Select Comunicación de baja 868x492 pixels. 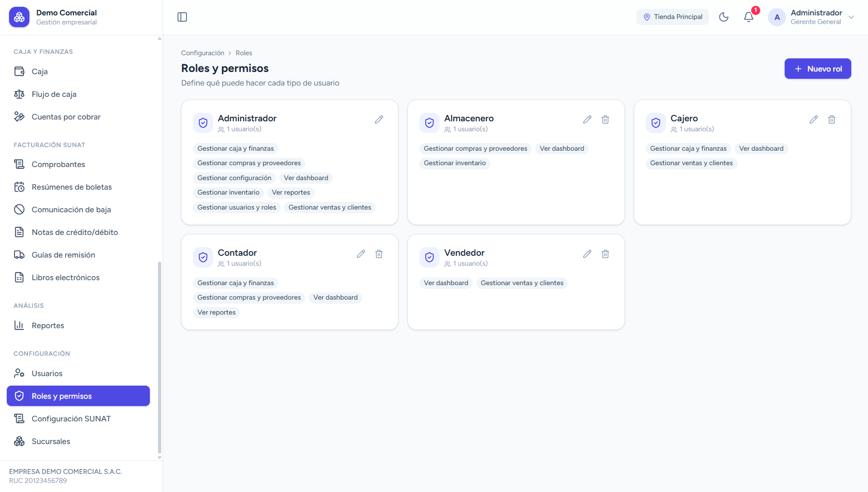click(78, 210)
